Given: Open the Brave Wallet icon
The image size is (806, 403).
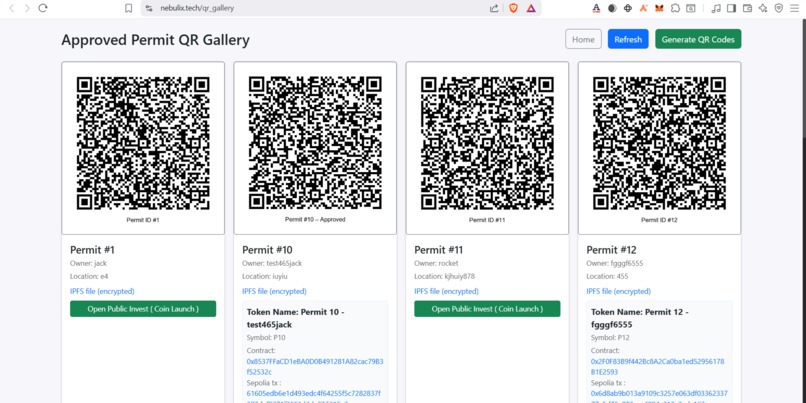Looking at the screenshot, I should (747, 8).
